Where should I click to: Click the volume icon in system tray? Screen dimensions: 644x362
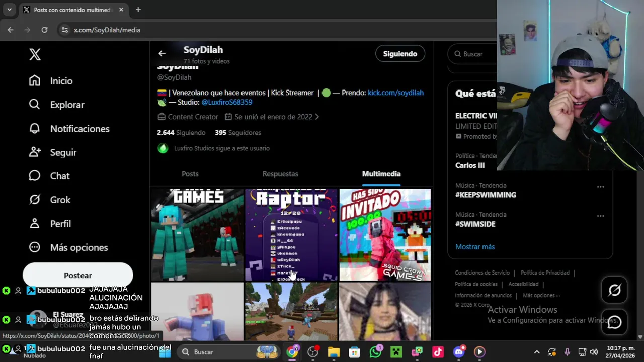click(x=594, y=352)
